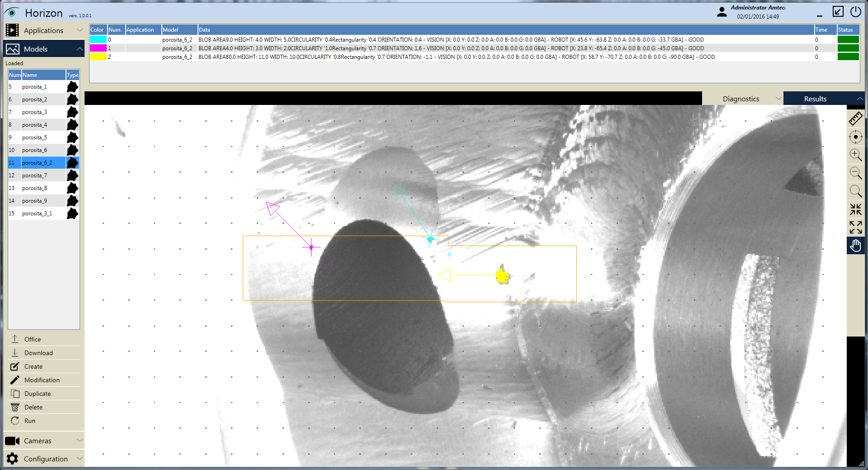
Task: Click the green status indicator in row 0
Action: 848,39
